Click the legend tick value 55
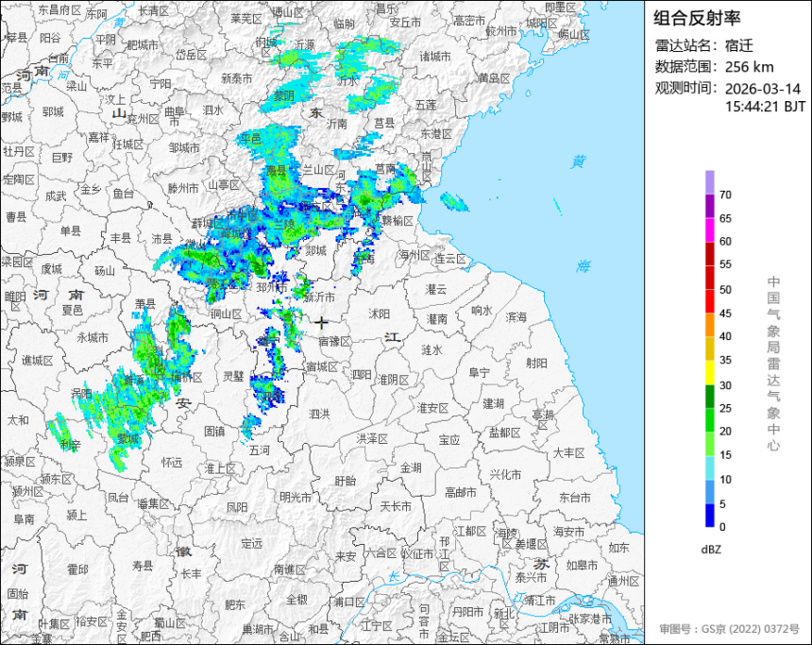The height and width of the screenshot is (645, 812). [725, 264]
